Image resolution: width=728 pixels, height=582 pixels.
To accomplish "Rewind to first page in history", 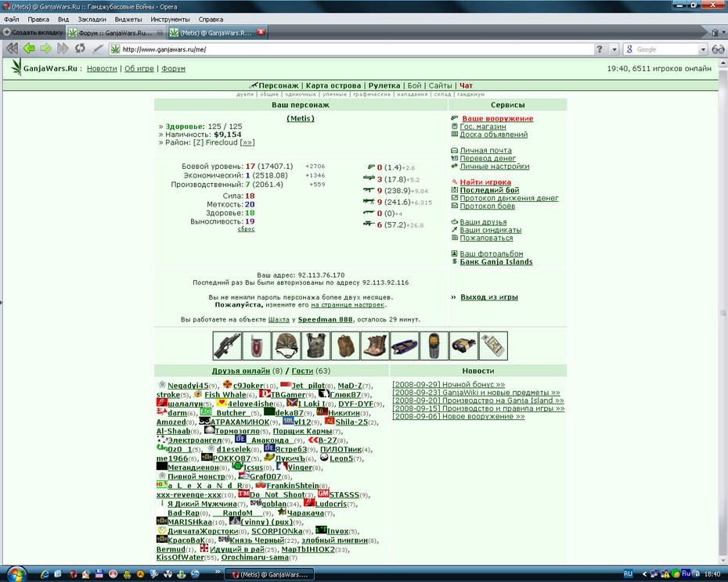I will click(x=13, y=48).
